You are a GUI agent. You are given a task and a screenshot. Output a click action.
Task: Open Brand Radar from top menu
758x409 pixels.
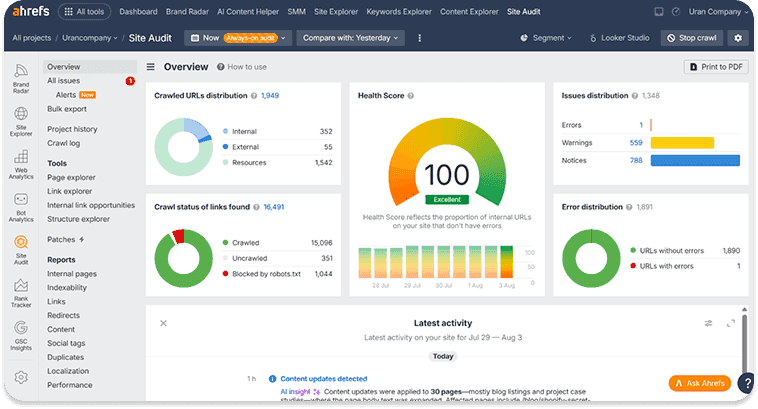187,12
